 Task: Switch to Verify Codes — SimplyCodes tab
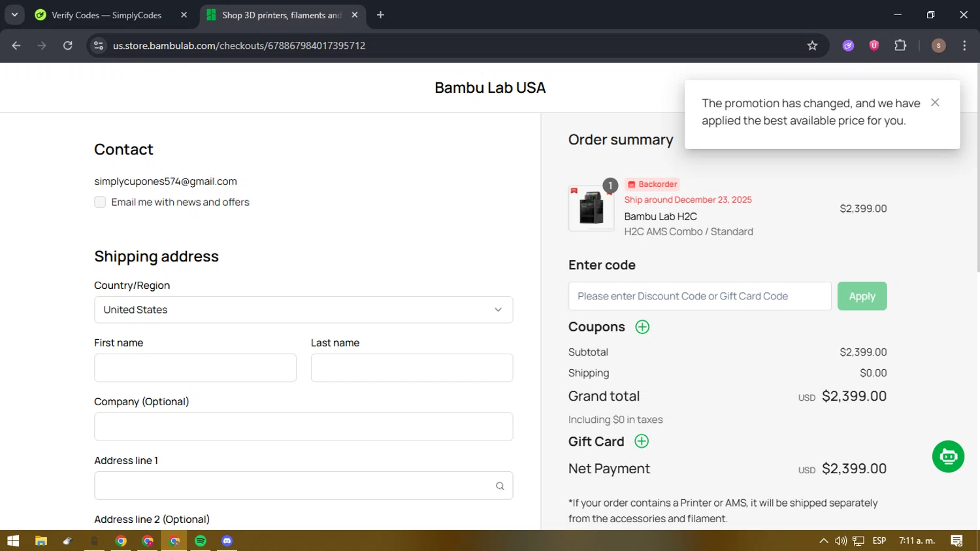click(106, 15)
